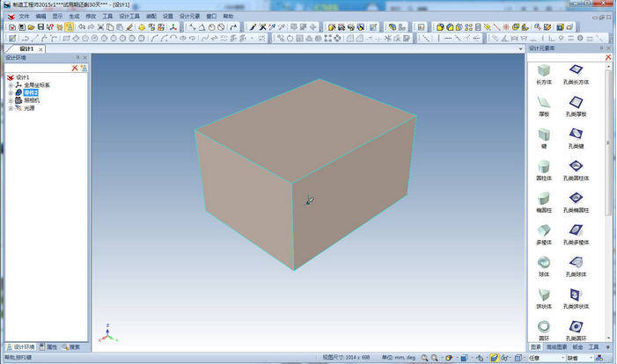Click the red X in 设计环境 panel

click(75, 67)
